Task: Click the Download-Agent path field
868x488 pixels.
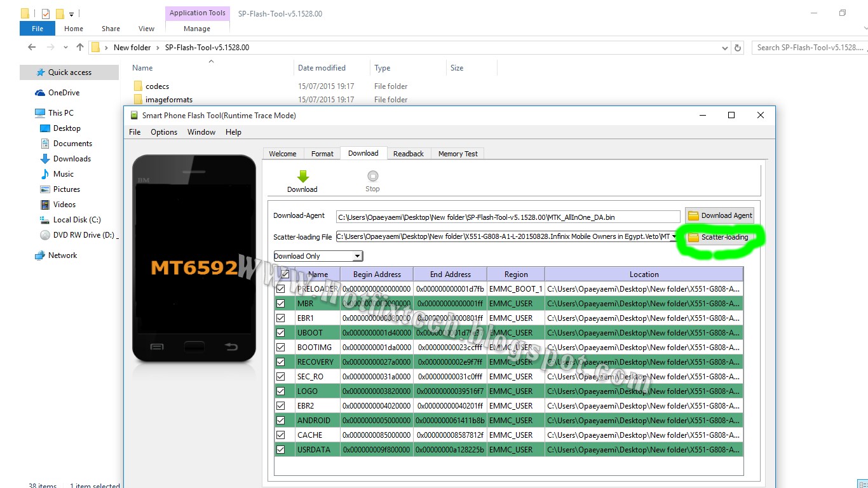Action: (x=508, y=217)
